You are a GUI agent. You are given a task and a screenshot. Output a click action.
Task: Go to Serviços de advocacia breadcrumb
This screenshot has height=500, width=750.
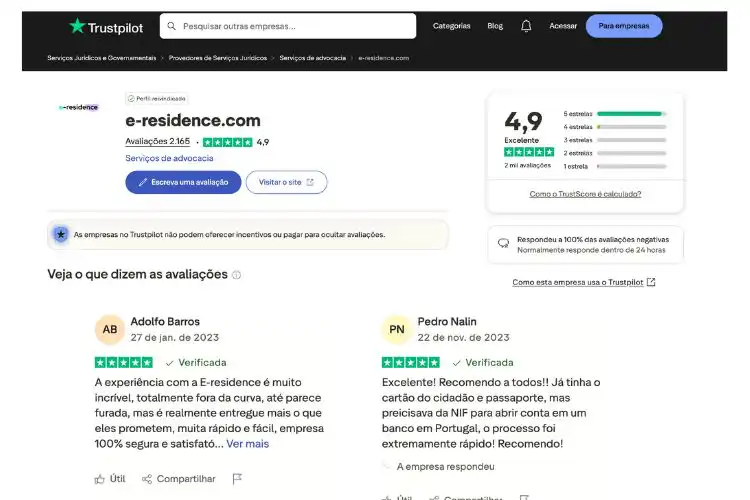(x=312, y=58)
